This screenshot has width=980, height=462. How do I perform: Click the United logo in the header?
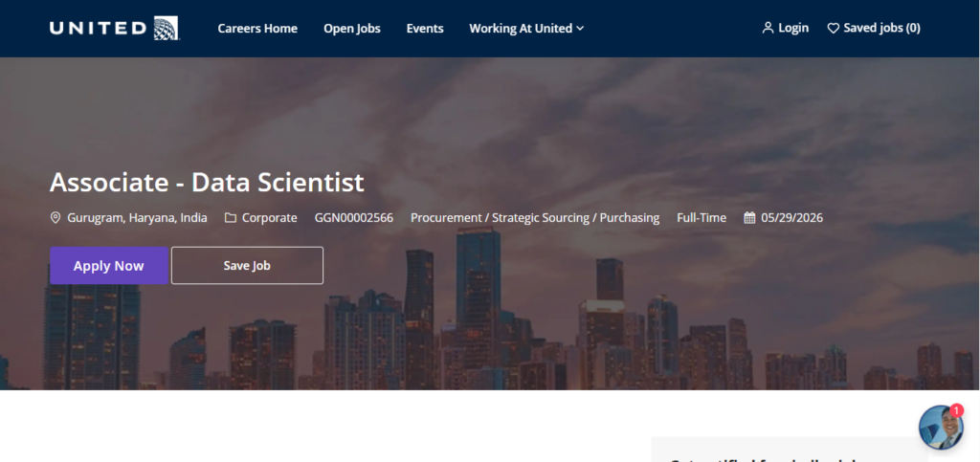tap(115, 28)
